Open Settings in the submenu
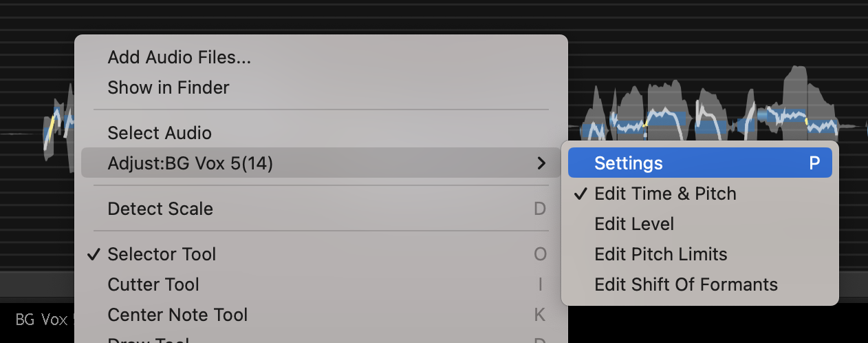 coord(700,163)
